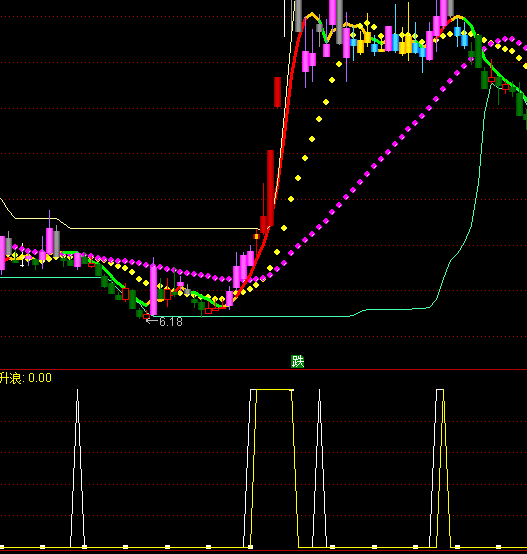Select the 6.18 low price label

(x=171, y=322)
